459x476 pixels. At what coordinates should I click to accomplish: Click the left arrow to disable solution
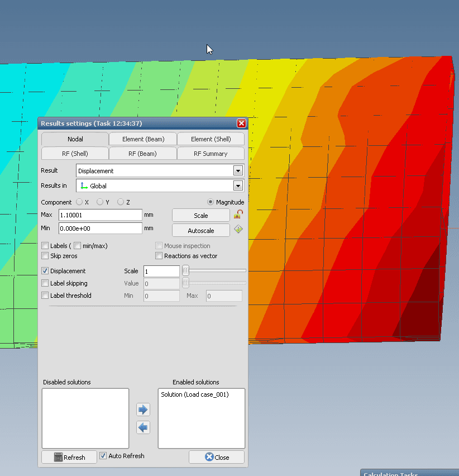[143, 427]
